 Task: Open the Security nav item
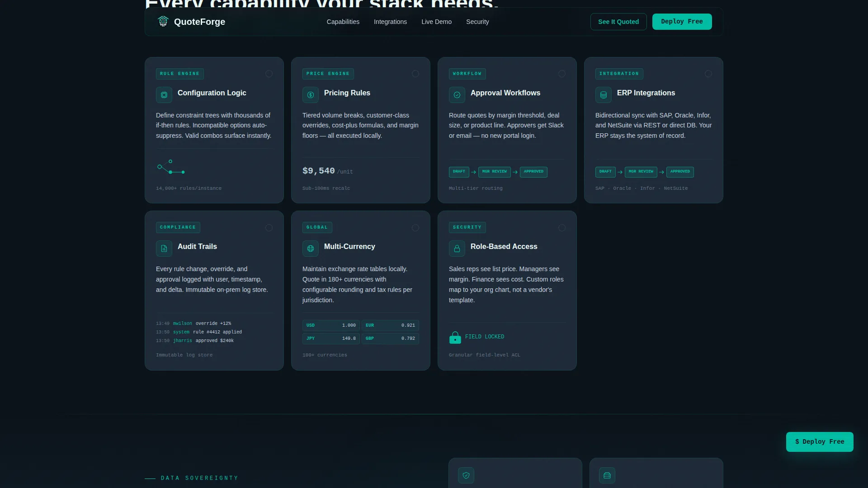(x=477, y=22)
